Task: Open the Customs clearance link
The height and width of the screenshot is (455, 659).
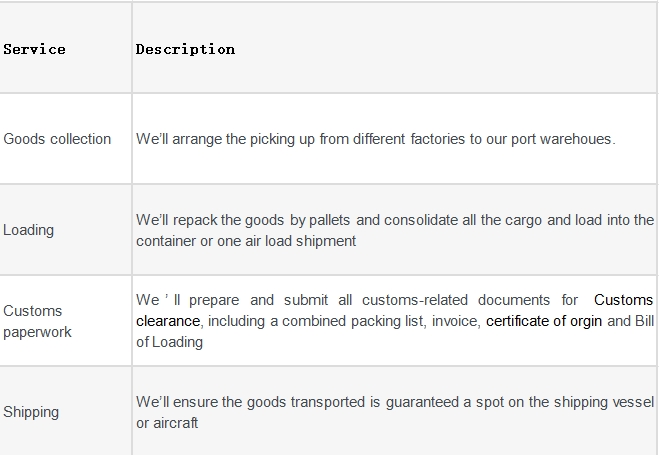Action: point(623,300)
